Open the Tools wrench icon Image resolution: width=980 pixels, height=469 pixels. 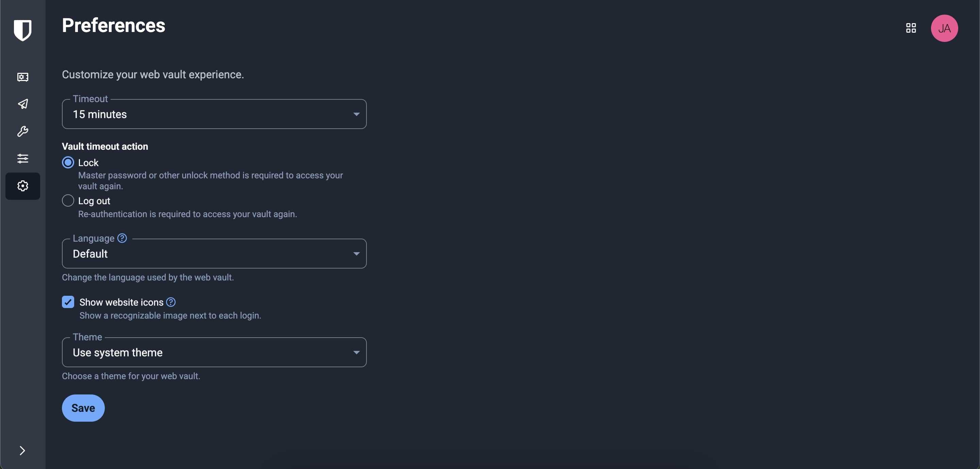(x=22, y=131)
